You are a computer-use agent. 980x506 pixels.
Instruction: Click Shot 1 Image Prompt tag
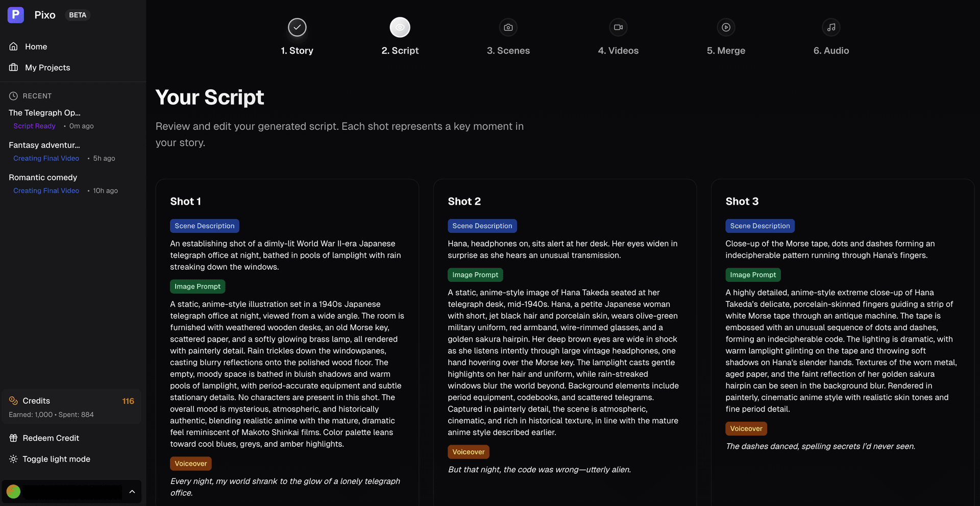[x=198, y=286]
